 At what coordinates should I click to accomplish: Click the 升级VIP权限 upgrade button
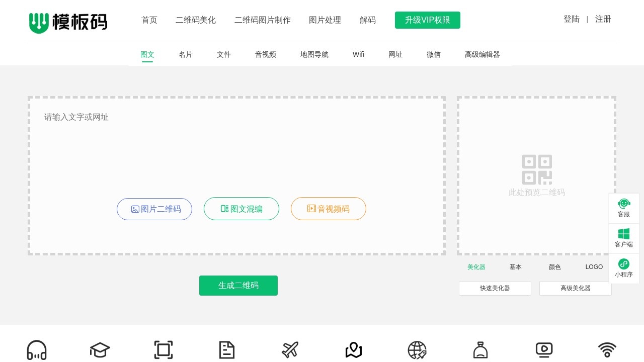coord(427,20)
